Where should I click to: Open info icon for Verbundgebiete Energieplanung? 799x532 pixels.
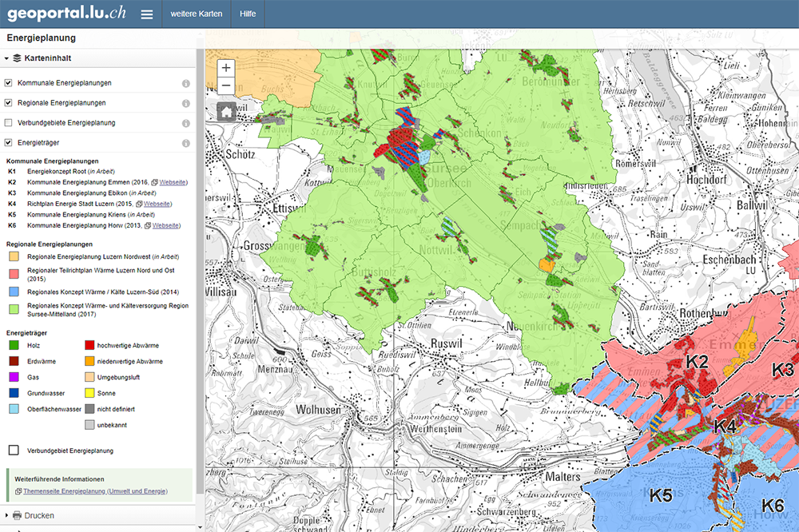[x=185, y=123]
